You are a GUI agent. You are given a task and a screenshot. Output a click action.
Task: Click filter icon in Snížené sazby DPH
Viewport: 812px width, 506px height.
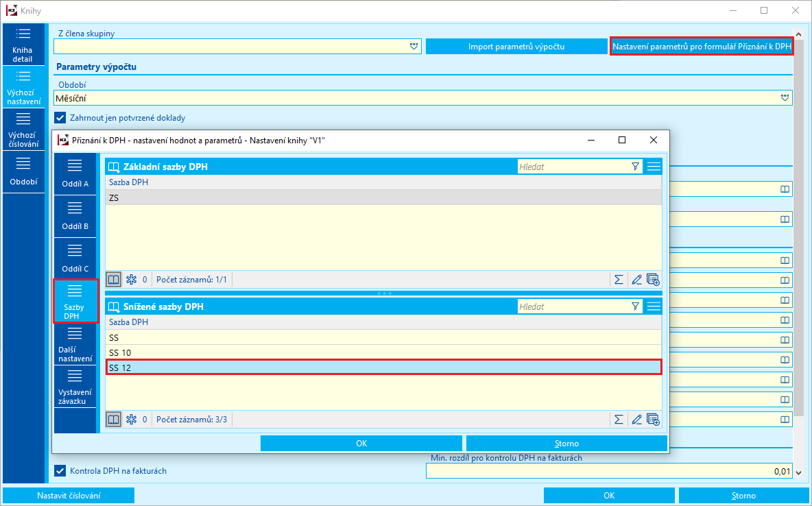click(636, 306)
